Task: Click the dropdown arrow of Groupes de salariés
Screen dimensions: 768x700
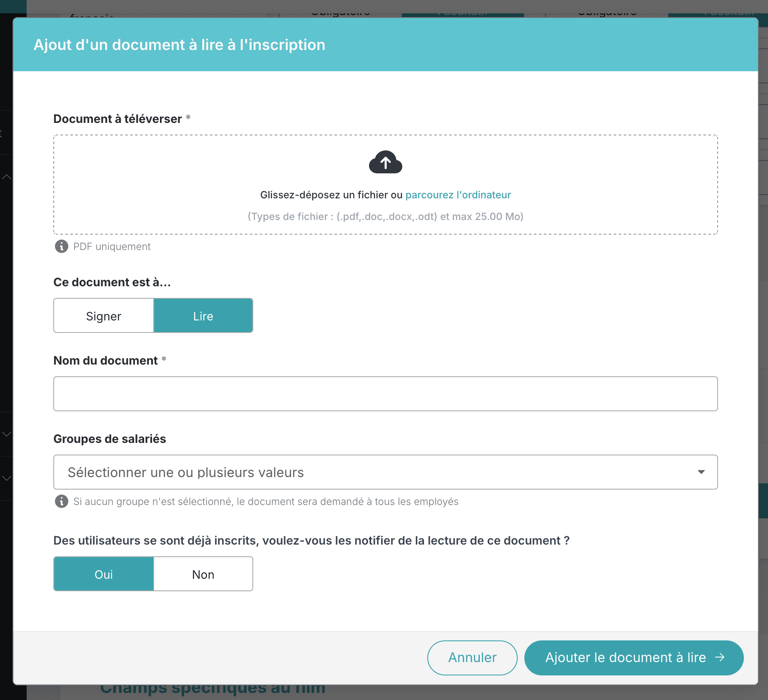Action: click(x=701, y=472)
